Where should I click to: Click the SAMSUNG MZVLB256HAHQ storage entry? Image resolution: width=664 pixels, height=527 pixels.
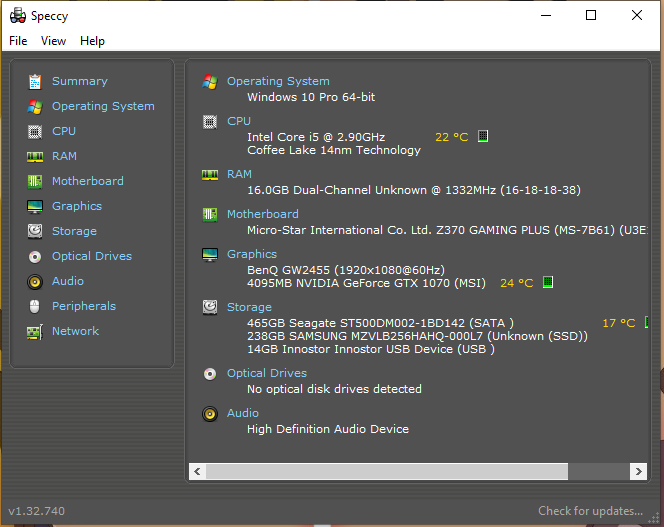(417, 336)
